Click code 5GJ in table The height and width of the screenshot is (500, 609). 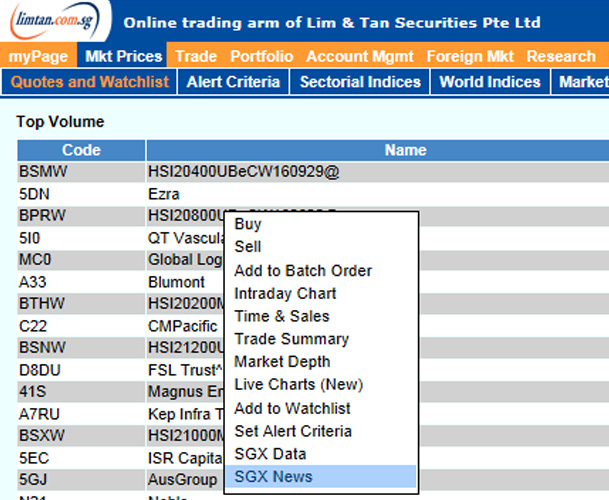33,479
